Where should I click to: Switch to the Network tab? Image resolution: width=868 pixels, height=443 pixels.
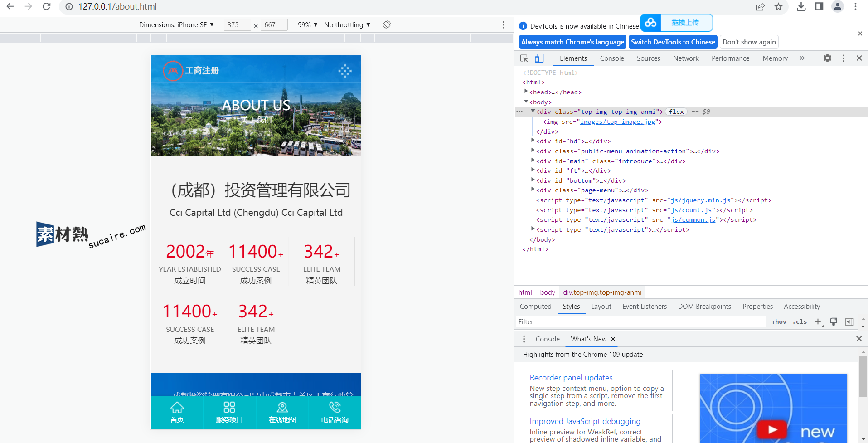click(x=686, y=58)
